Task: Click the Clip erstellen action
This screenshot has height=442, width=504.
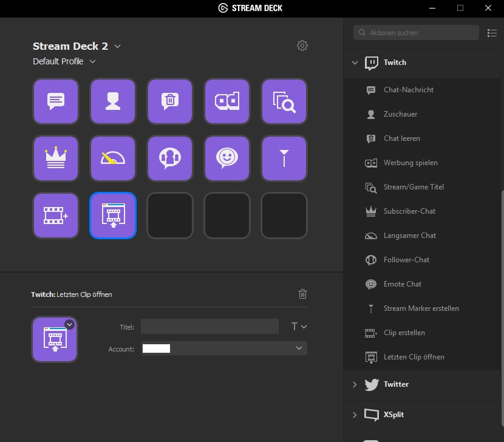Action: click(423, 333)
